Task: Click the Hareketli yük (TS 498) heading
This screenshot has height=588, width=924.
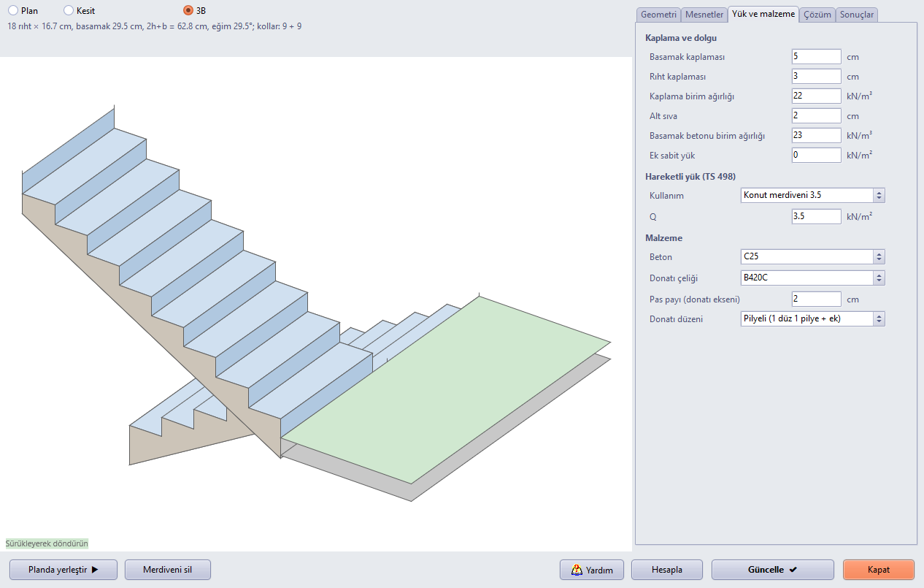Action: coord(690,177)
